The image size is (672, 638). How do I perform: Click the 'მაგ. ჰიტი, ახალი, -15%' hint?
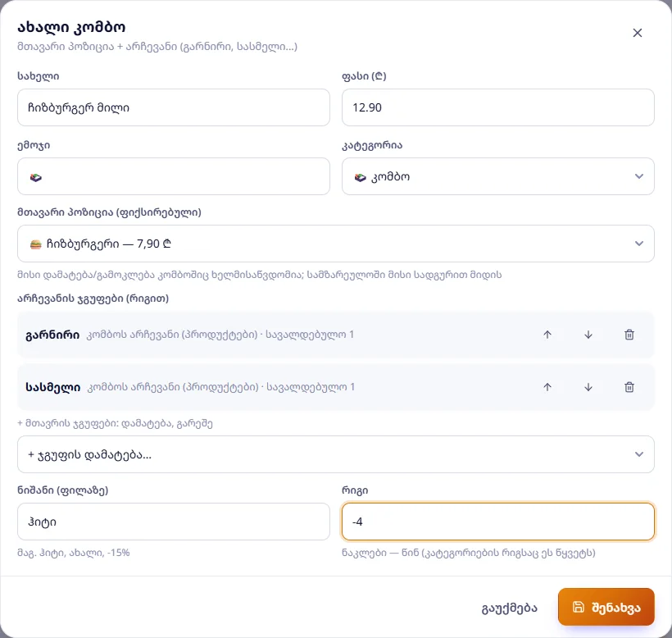click(x=73, y=553)
